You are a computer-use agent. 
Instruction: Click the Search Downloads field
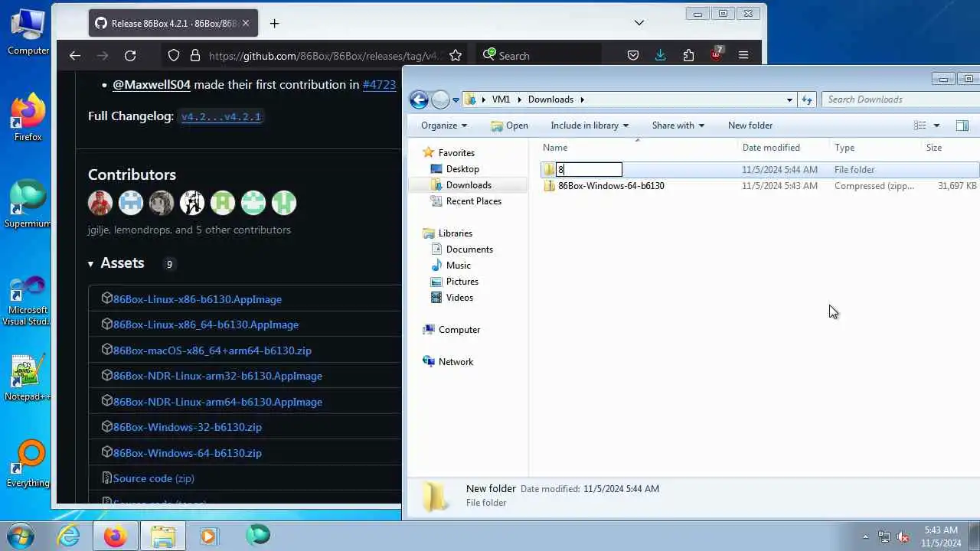tap(900, 99)
